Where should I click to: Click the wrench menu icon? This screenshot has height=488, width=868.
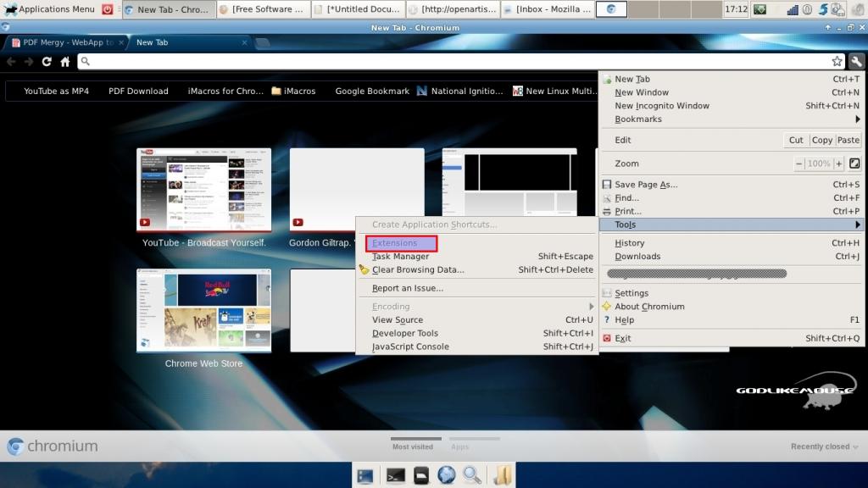[856, 61]
